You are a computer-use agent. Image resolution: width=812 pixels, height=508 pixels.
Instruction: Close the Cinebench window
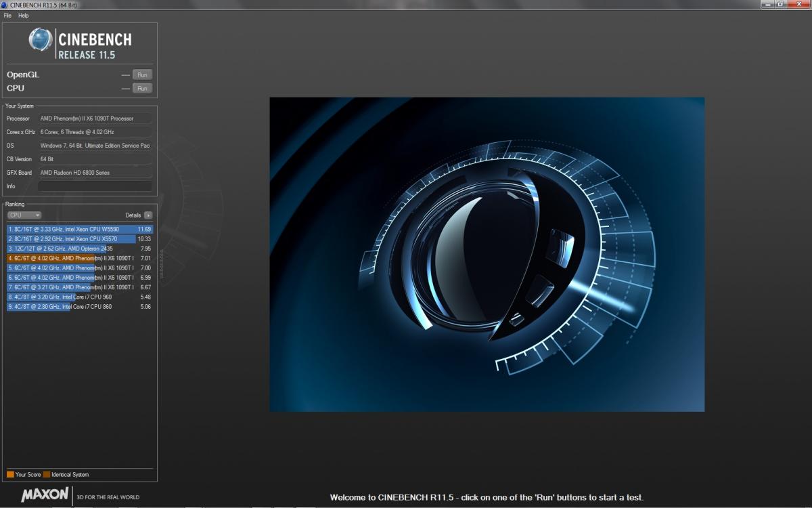[798, 4]
